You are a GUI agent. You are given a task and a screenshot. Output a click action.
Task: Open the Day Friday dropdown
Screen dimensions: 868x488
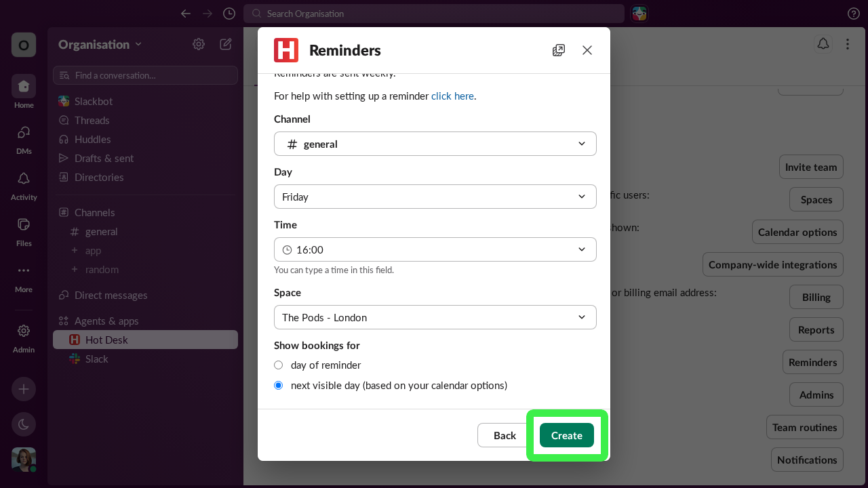[435, 197]
